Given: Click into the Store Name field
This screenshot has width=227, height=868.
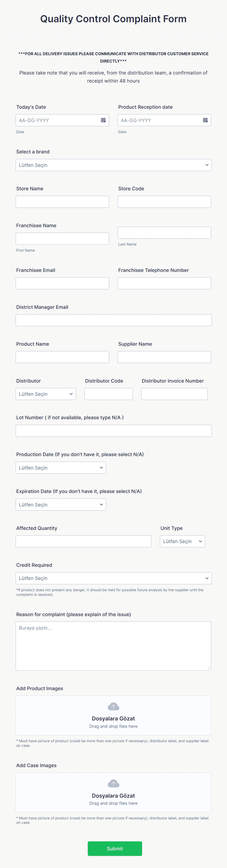Looking at the screenshot, I should click(x=62, y=202).
